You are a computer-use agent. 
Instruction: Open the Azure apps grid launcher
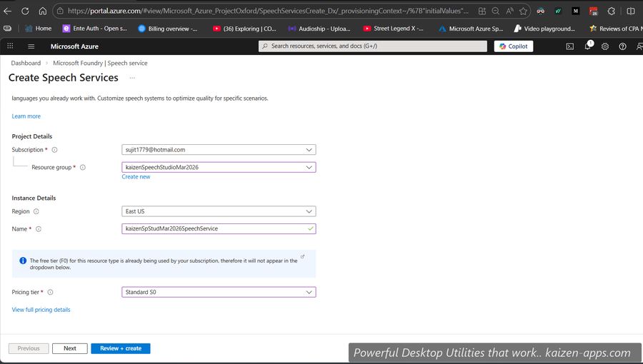tap(10, 46)
